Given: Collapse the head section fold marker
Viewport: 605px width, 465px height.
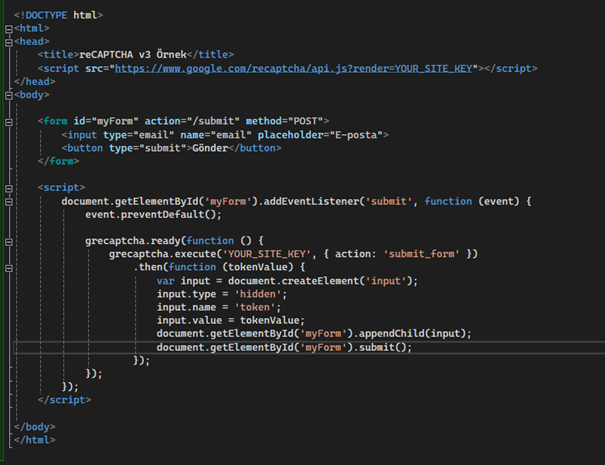Looking at the screenshot, I should coord(9,42).
